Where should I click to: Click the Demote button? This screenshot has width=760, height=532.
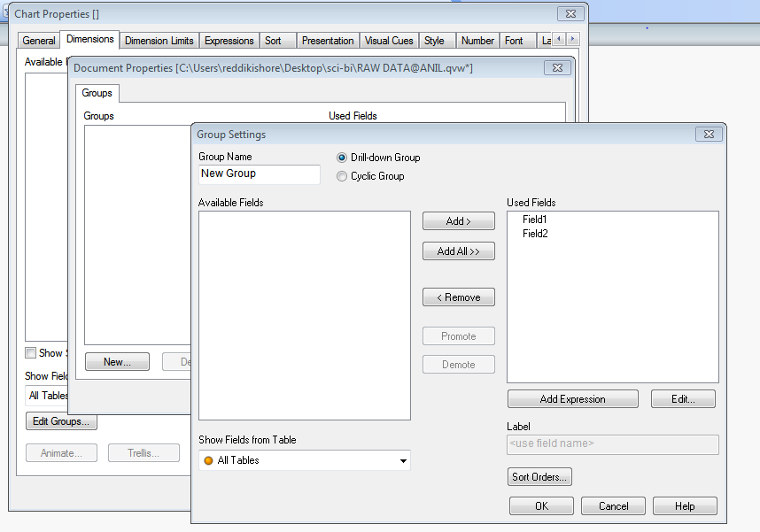click(x=459, y=365)
